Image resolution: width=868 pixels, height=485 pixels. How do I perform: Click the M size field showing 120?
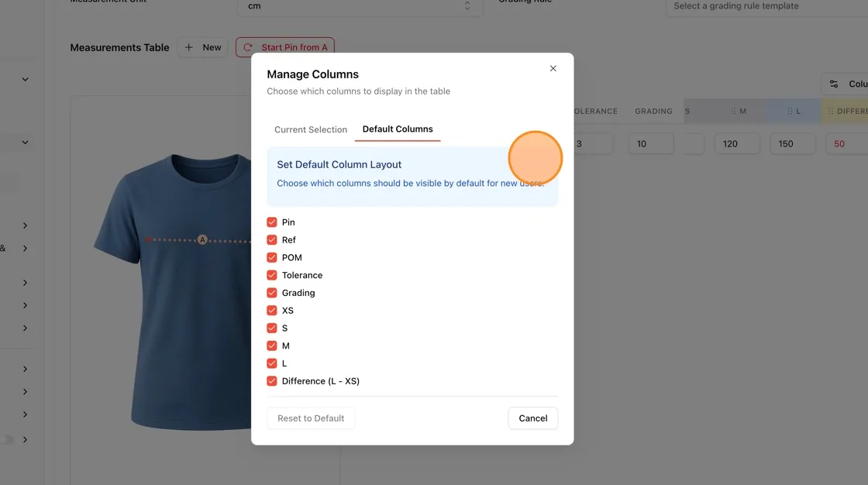tap(737, 144)
